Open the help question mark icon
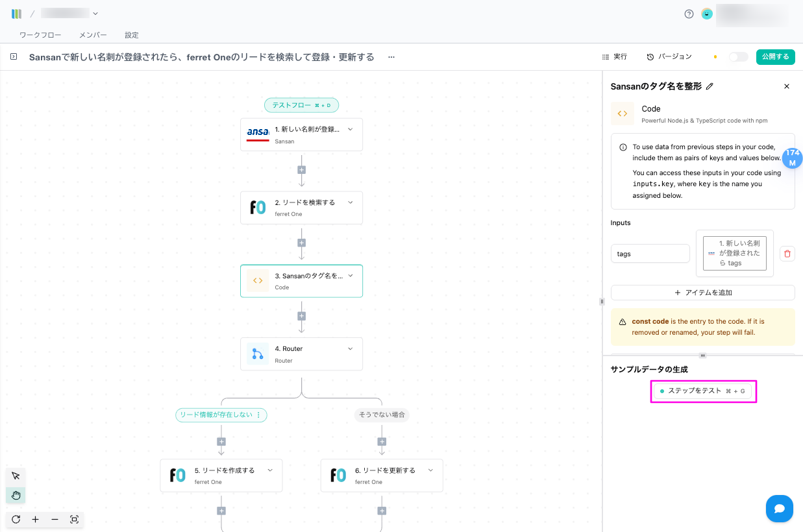This screenshot has height=532, width=803. pos(689,14)
